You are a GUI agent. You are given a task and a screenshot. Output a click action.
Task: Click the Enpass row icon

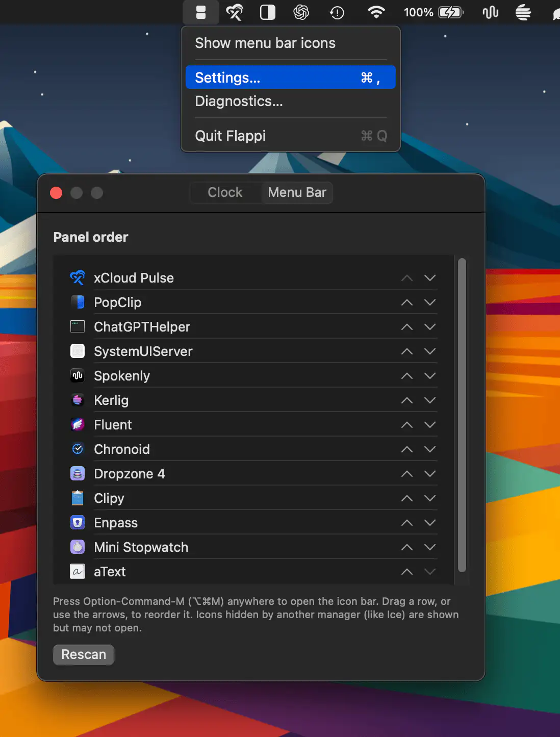tap(78, 523)
